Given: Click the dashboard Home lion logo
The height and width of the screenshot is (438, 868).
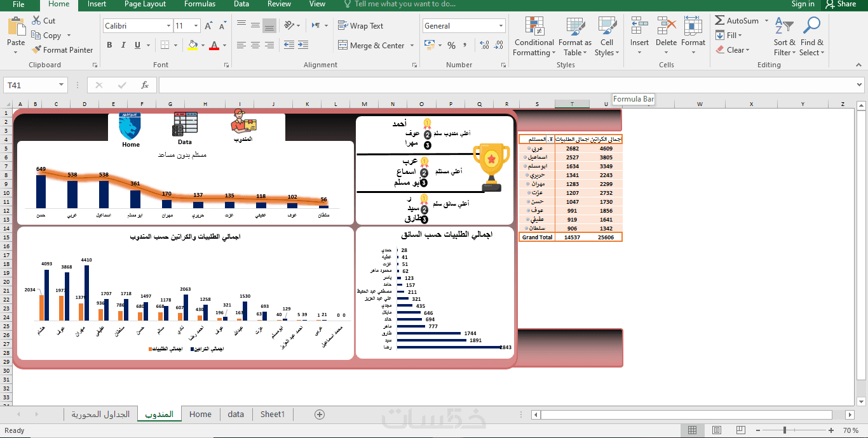Looking at the screenshot, I should (x=130, y=126).
